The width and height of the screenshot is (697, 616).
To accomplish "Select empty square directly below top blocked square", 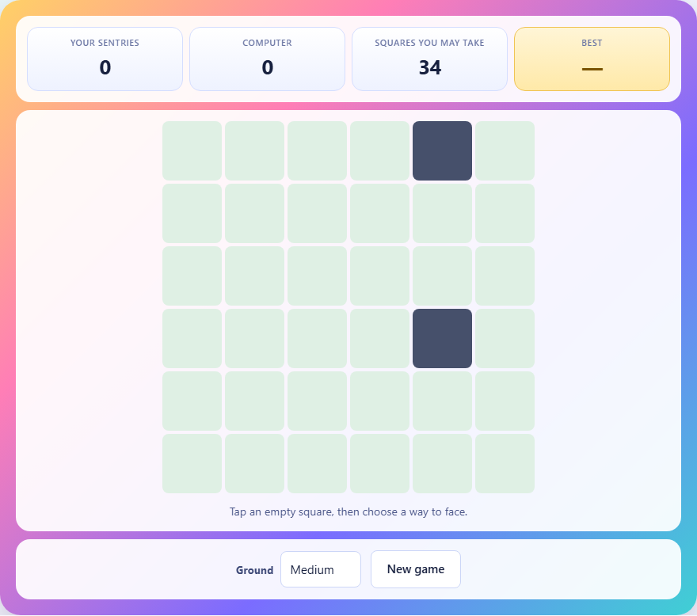I will point(442,213).
